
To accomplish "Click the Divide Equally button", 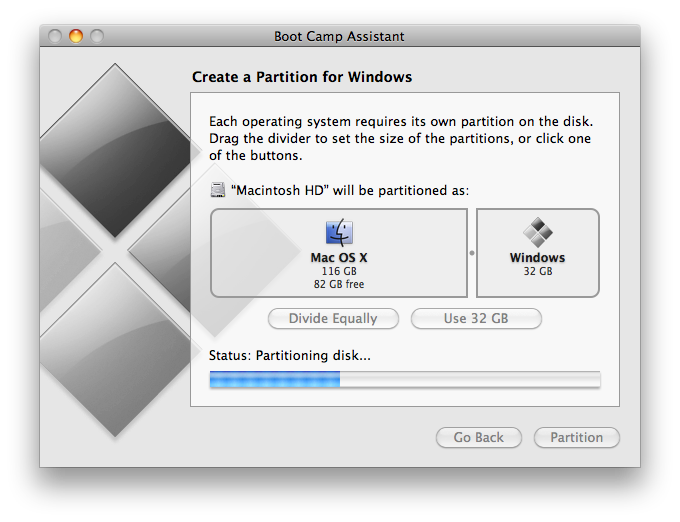I will 333,319.
